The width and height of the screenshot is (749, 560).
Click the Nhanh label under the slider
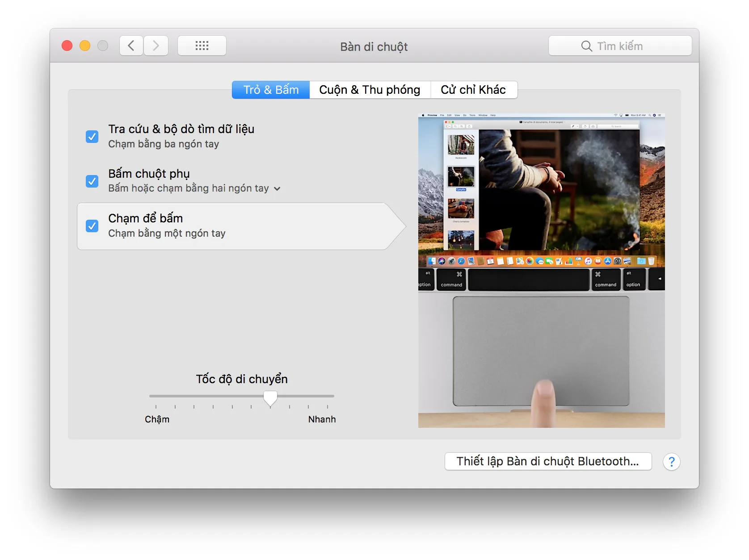point(322,419)
